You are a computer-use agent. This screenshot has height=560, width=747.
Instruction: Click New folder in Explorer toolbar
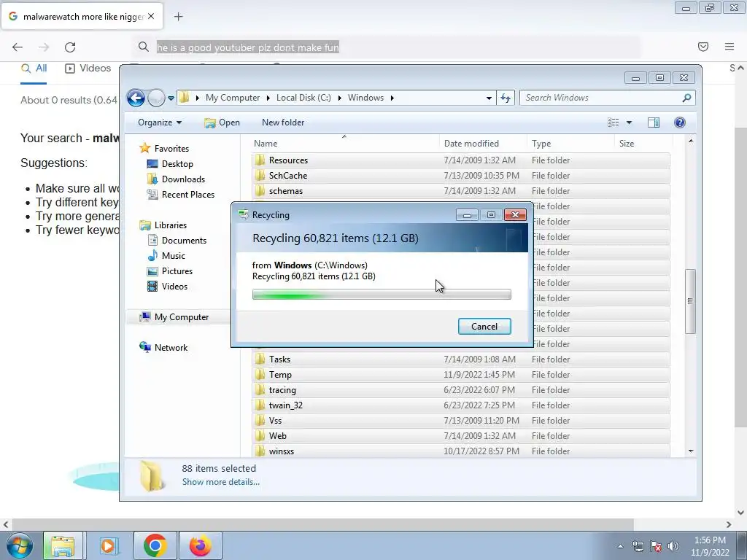(283, 122)
